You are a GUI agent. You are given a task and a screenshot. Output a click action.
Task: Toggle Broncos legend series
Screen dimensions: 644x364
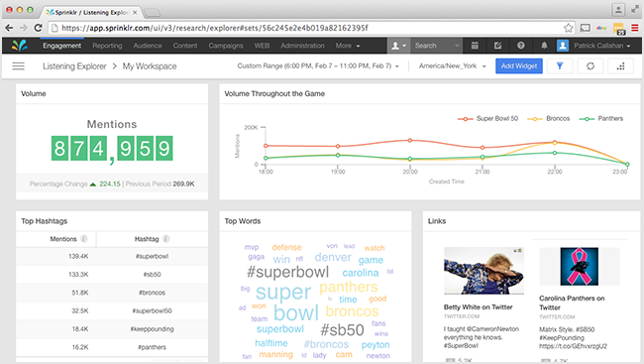(549, 118)
